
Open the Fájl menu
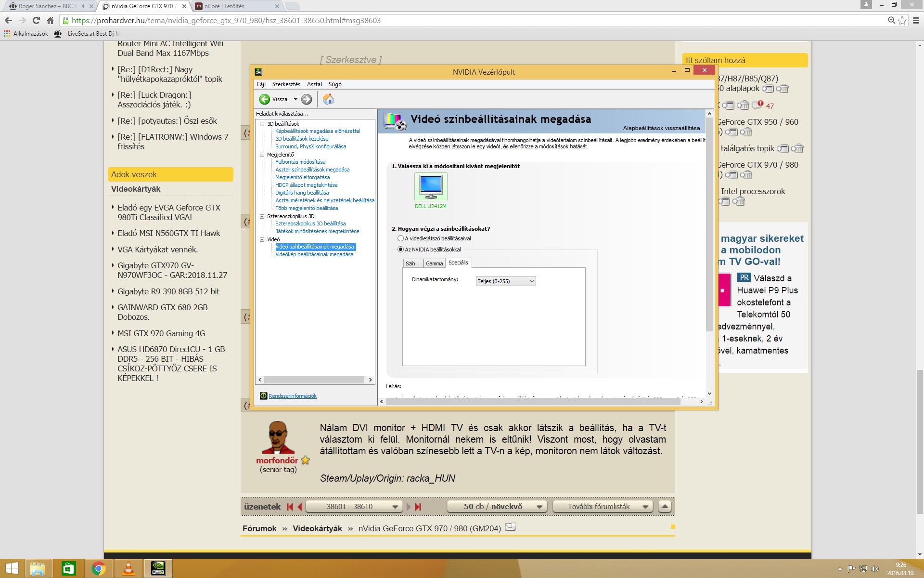click(x=261, y=84)
